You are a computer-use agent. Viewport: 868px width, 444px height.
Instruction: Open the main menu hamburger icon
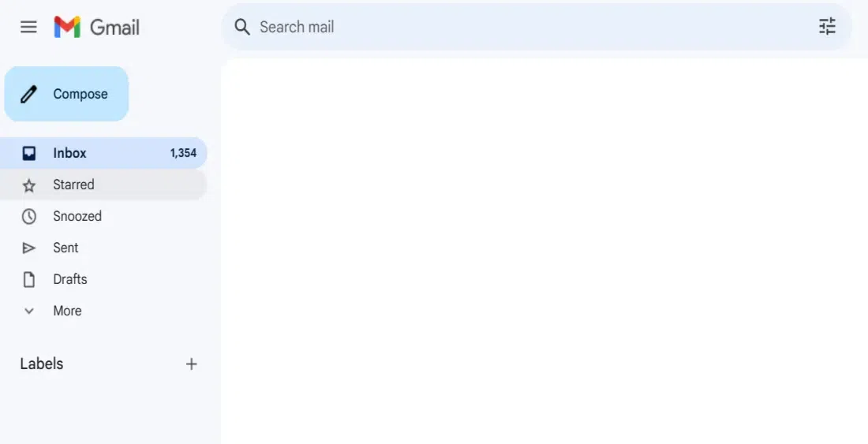click(x=28, y=27)
